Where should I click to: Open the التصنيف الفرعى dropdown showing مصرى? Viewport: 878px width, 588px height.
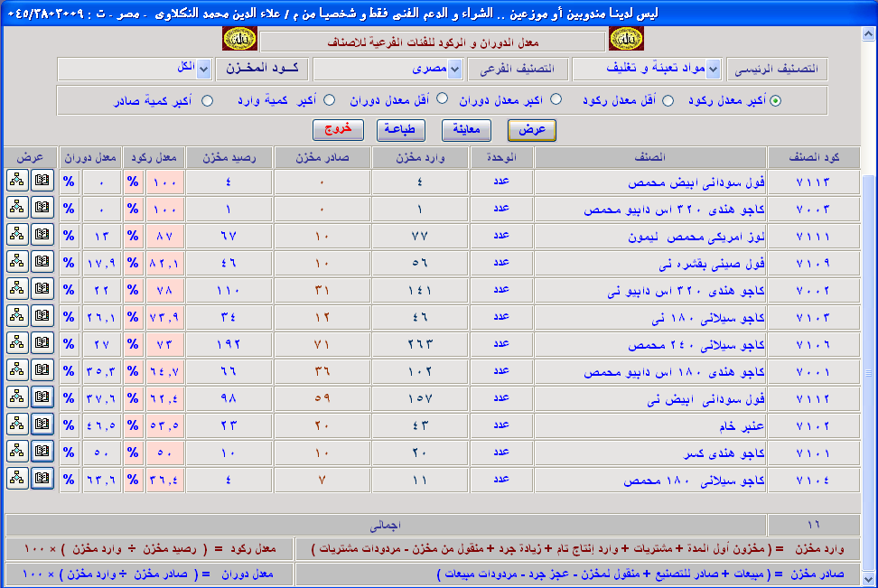click(454, 70)
